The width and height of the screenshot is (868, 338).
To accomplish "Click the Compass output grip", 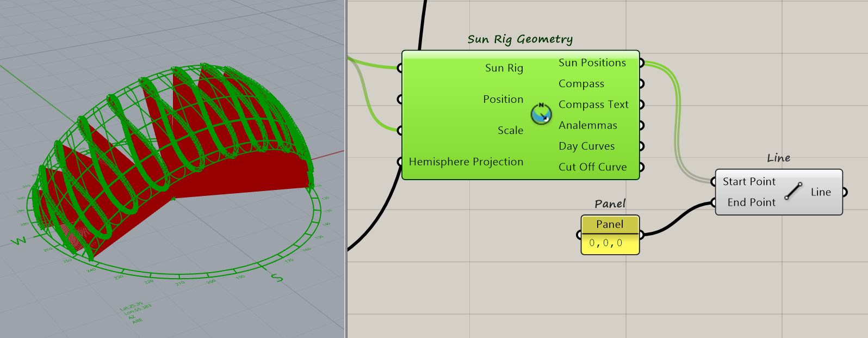I will coord(641,84).
